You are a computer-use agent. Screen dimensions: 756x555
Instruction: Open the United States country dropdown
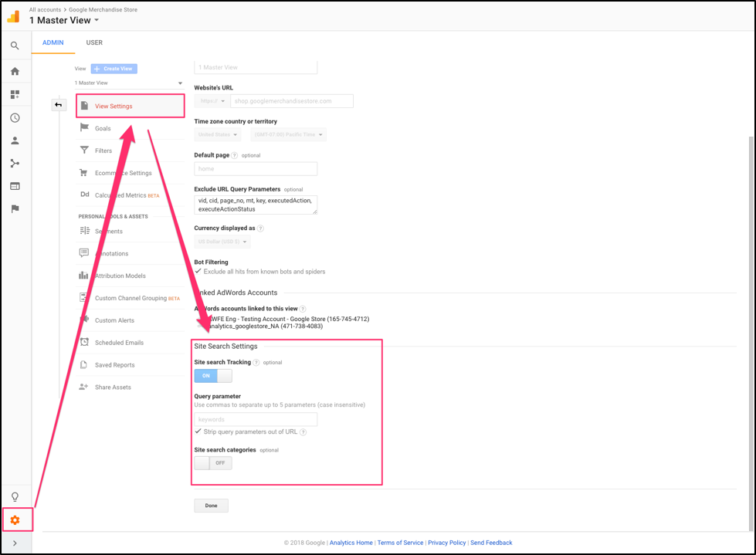(218, 134)
